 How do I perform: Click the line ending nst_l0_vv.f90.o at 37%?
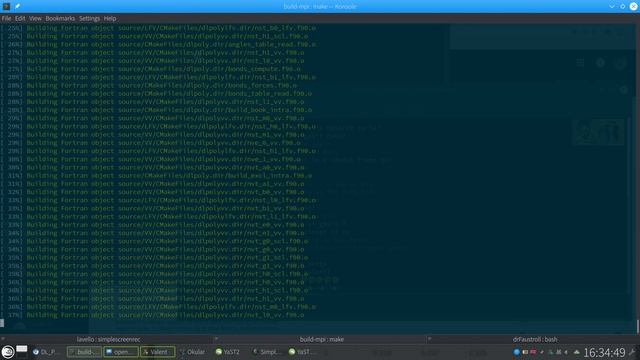[x=152, y=315]
